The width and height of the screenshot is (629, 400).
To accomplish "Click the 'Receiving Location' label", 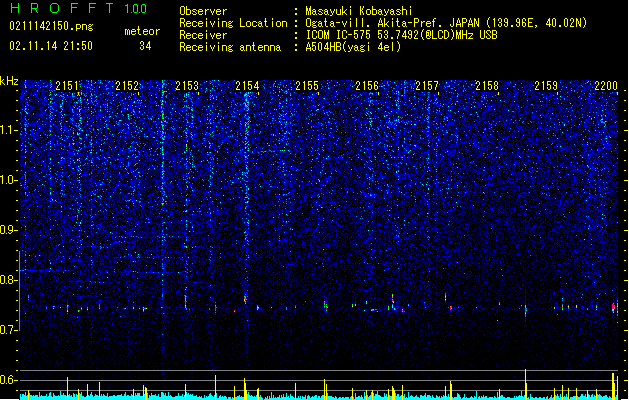I will (x=233, y=23).
